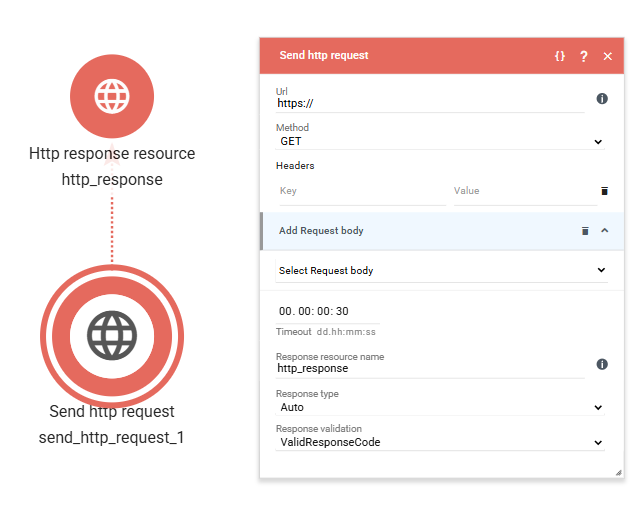Open the JSON code view braces icon
This screenshot has height=505, width=640.
tap(560, 56)
